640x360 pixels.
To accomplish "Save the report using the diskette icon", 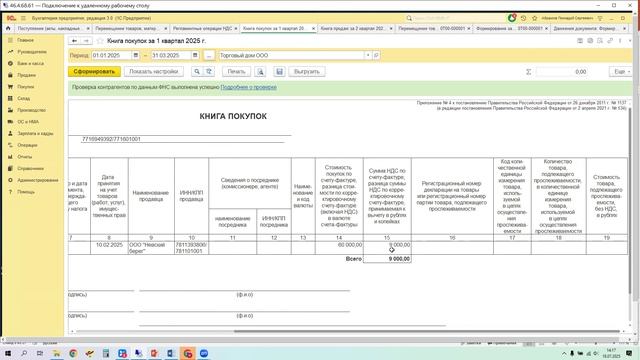I will coord(279,71).
